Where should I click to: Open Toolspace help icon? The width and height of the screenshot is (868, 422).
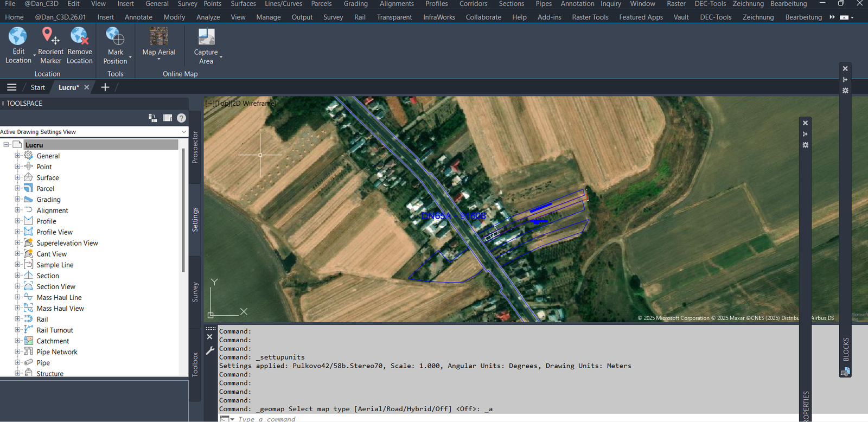[182, 118]
